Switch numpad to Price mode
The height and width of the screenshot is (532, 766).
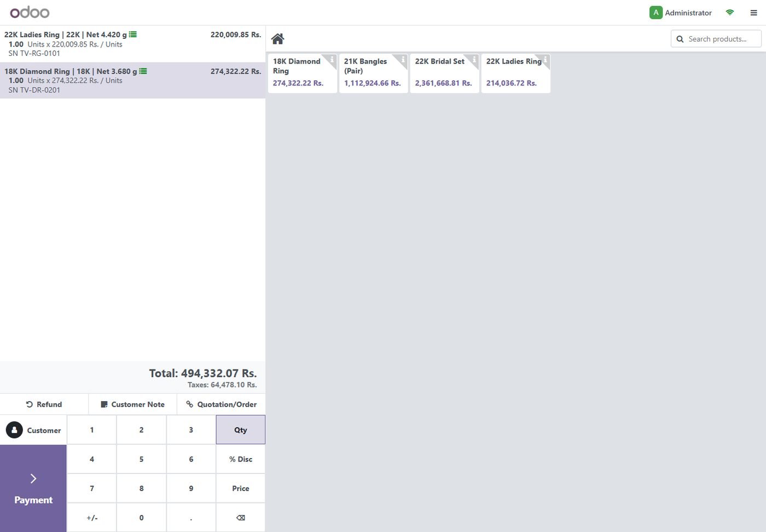point(241,488)
